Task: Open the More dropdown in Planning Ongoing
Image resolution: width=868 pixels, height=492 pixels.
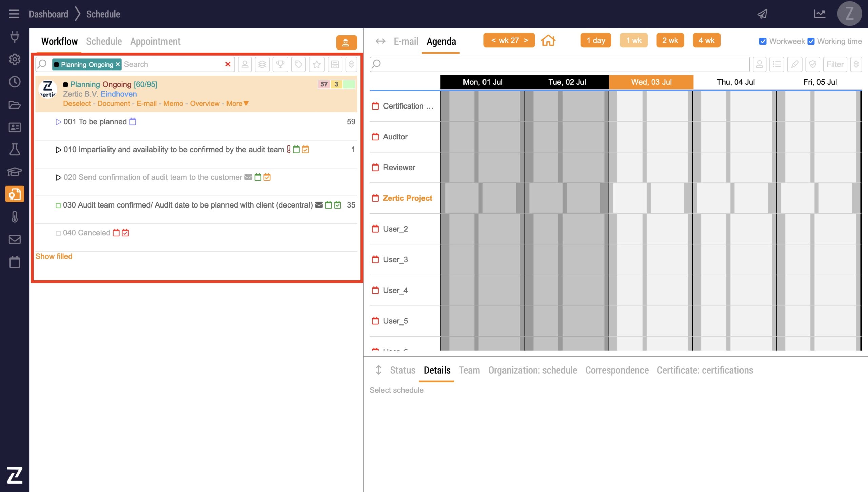Action: point(237,104)
